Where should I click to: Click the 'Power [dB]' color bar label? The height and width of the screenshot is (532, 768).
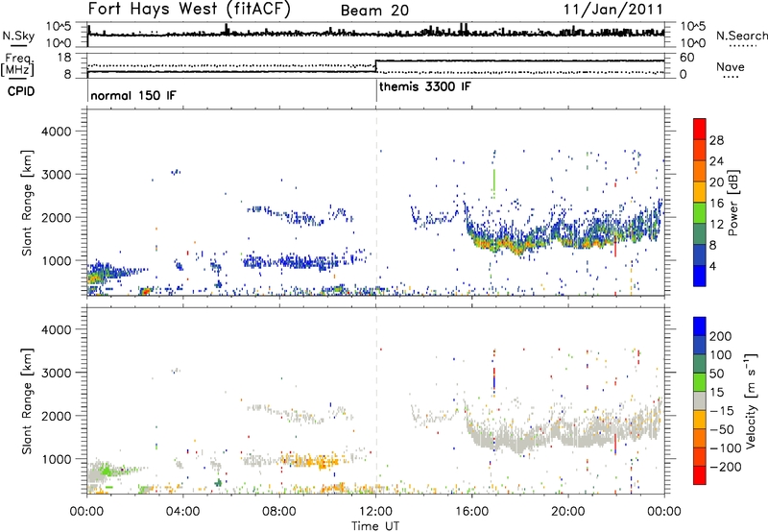(732, 203)
